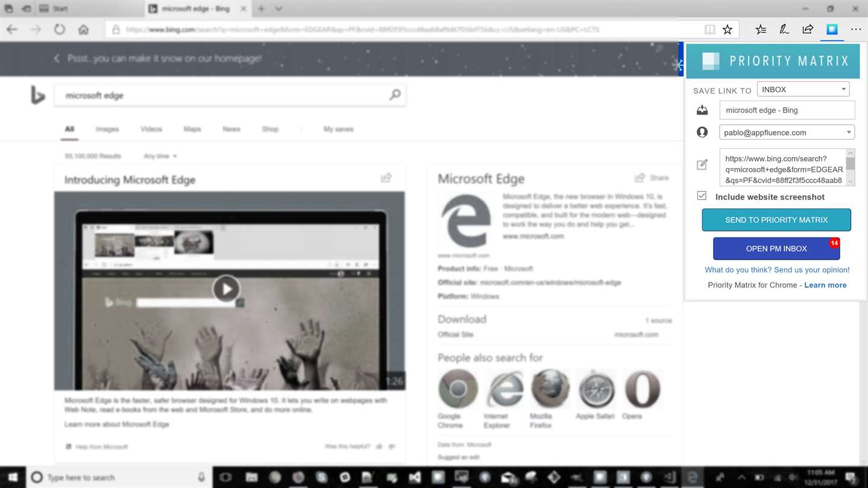Open the tab preview chevron dropdown
Image resolution: width=868 pixels, height=488 pixels.
pyautogui.click(x=278, y=8)
